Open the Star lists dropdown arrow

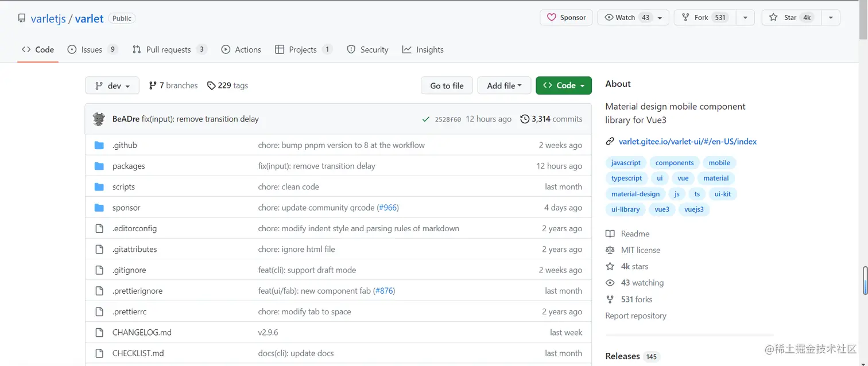pos(831,18)
